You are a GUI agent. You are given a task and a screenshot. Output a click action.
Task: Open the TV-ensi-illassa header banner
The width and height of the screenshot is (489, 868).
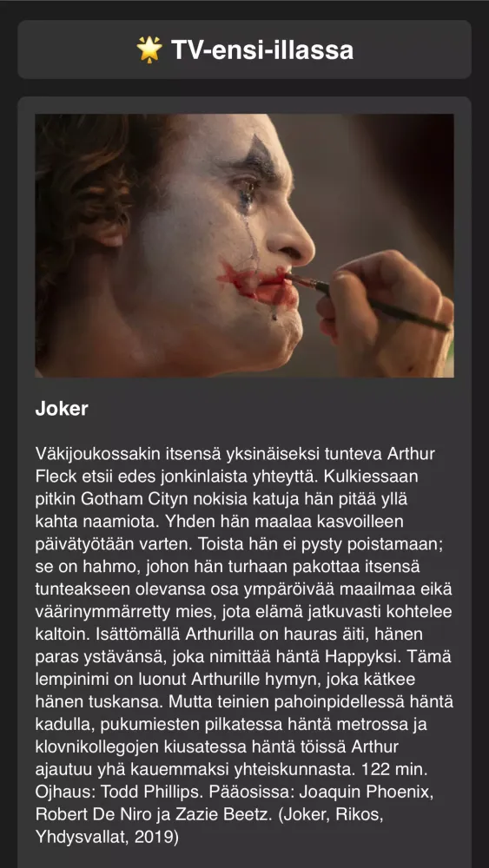pos(244,49)
